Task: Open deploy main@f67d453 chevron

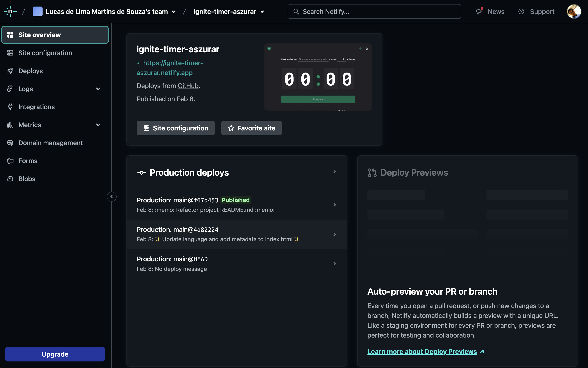Action: (x=335, y=205)
